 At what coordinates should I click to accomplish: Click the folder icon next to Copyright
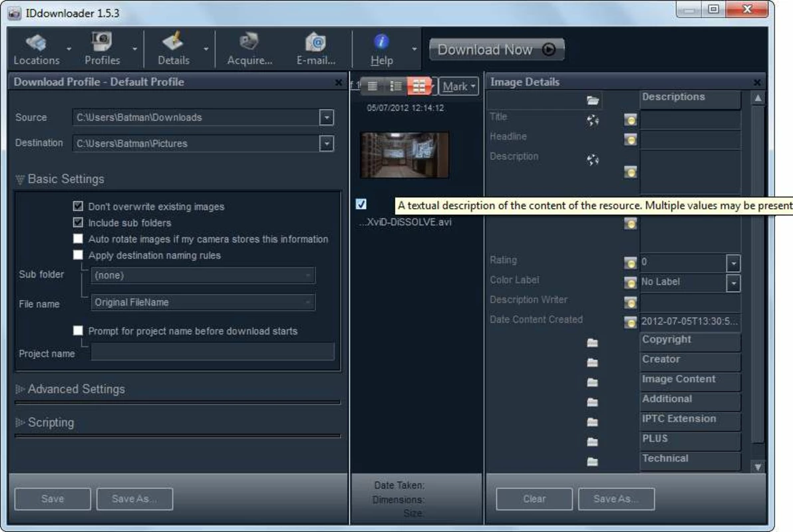coord(593,343)
